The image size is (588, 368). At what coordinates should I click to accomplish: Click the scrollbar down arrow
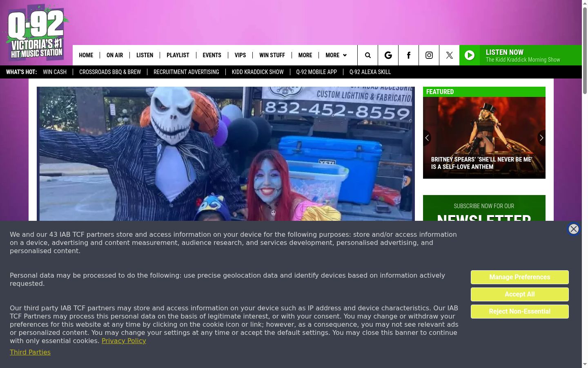click(x=585, y=364)
